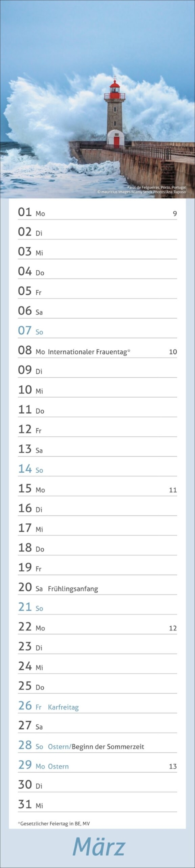Click the Internationaler Frauentag entry
The image size is (195, 868).
pyautogui.click(x=89, y=352)
